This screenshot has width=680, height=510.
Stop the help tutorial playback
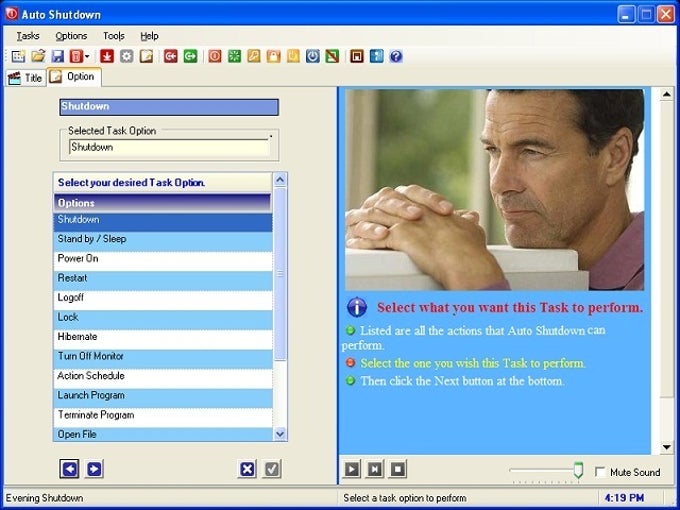(398, 469)
